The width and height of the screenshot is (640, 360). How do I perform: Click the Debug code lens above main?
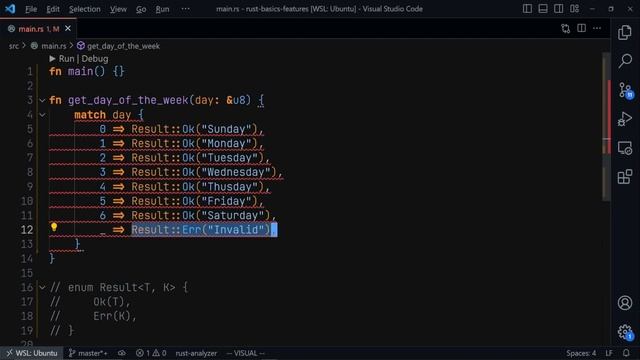[95, 59]
